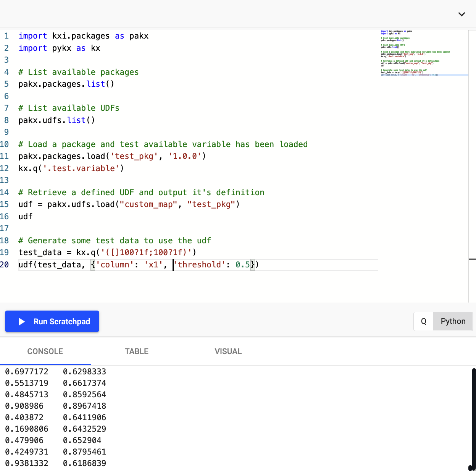The image size is (476, 471).
Task: Place cursor on 'import kxi.packages as pakx' line
Action: coord(84,36)
